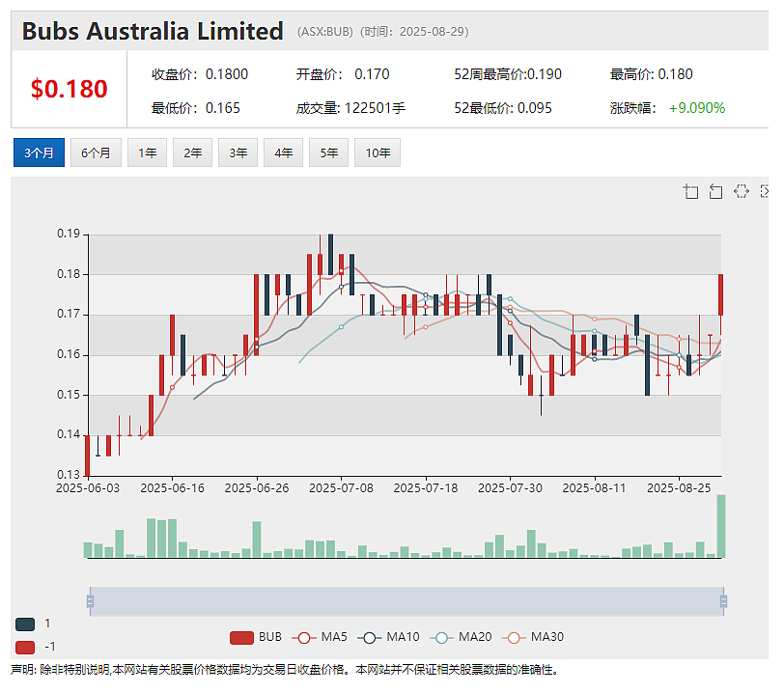The image size is (784, 693).
Task: Click the 52周最高价:0.190 value
Action: click(x=508, y=74)
